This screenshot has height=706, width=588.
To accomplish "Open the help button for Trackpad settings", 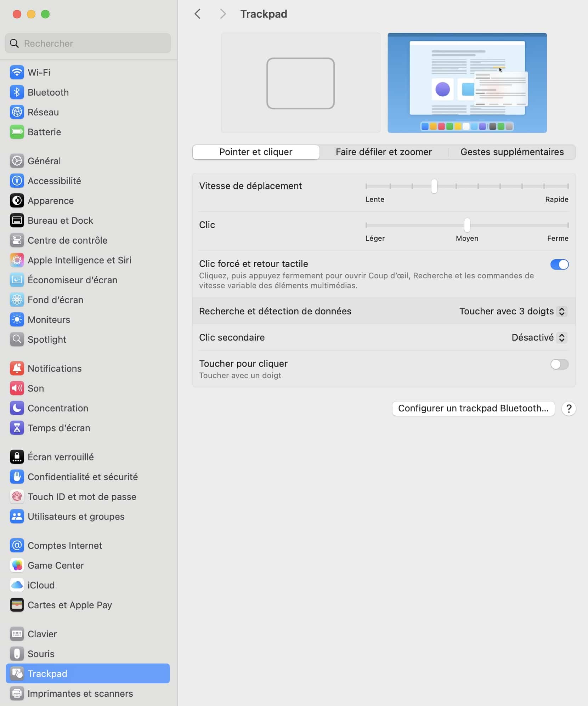I will click(569, 408).
